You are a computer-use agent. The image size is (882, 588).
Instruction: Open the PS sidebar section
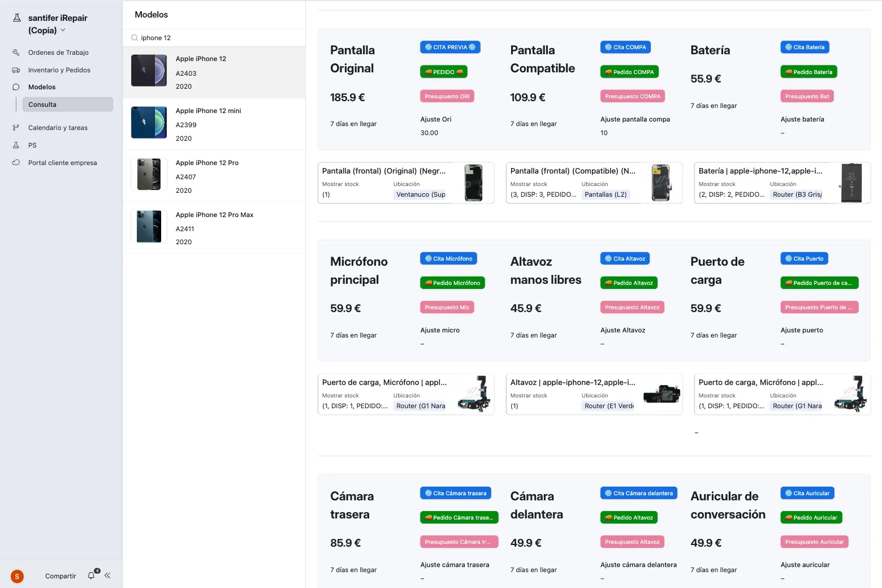click(31, 145)
